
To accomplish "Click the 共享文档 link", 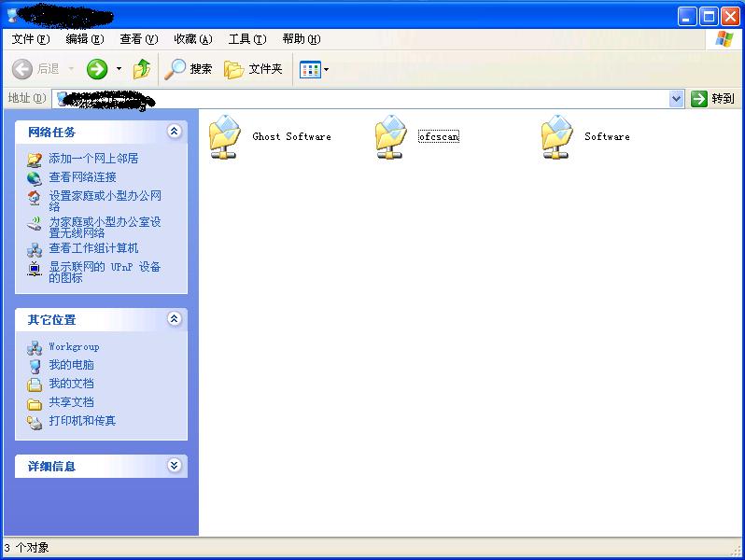I will [x=71, y=402].
